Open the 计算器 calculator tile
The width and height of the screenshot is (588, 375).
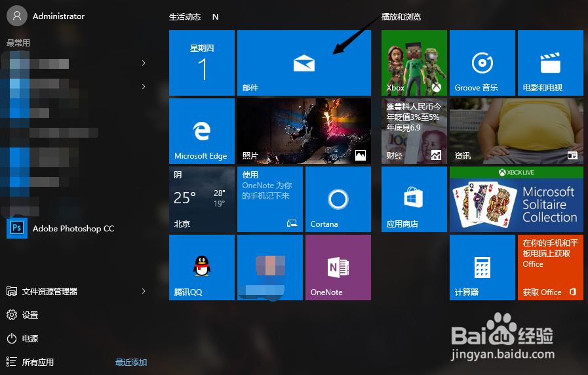coord(482,267)
